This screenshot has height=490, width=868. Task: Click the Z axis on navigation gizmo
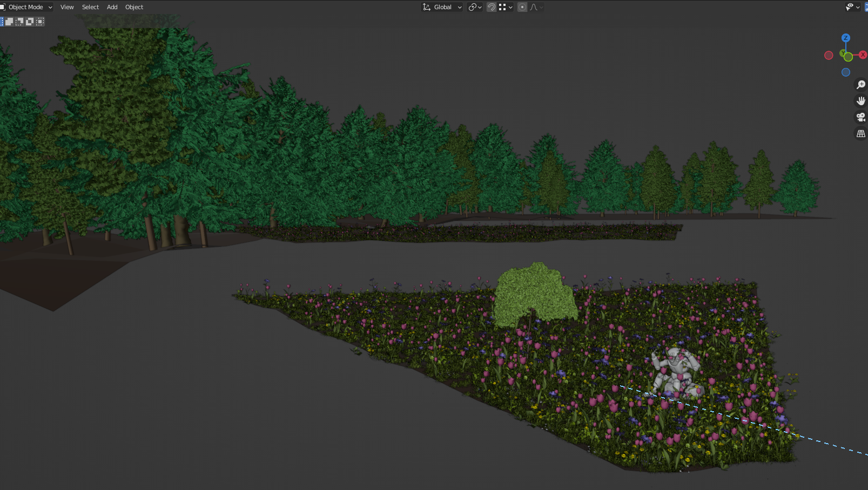click(846, 38)
